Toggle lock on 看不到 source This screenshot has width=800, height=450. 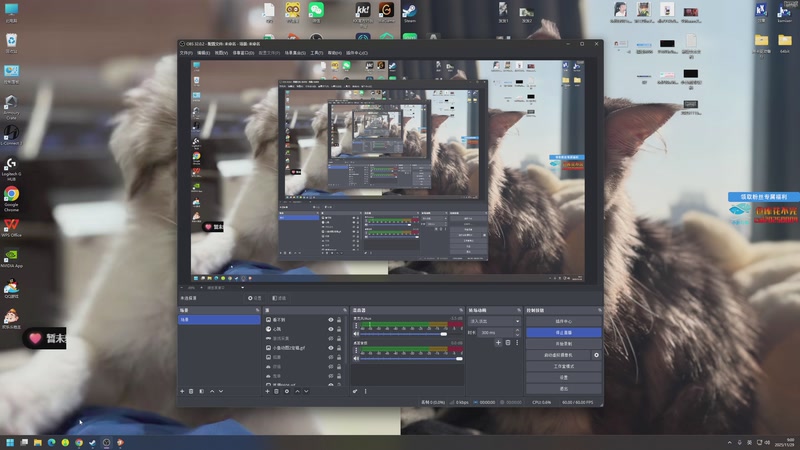tap(339, 320)
